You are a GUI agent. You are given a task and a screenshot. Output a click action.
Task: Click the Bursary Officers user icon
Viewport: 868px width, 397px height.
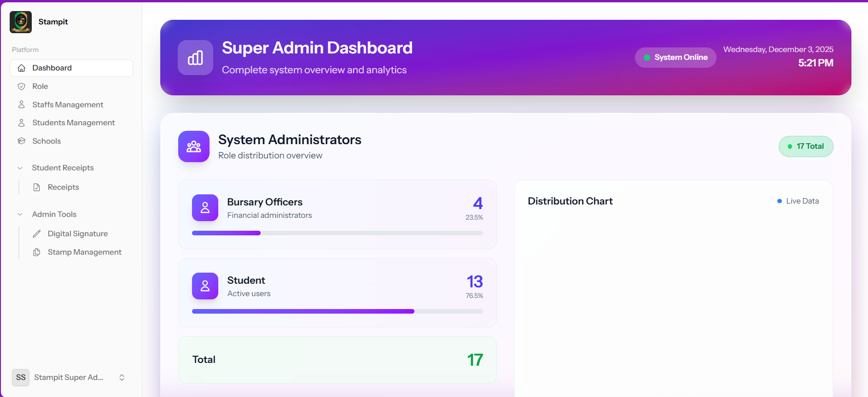tap(205, 208)
